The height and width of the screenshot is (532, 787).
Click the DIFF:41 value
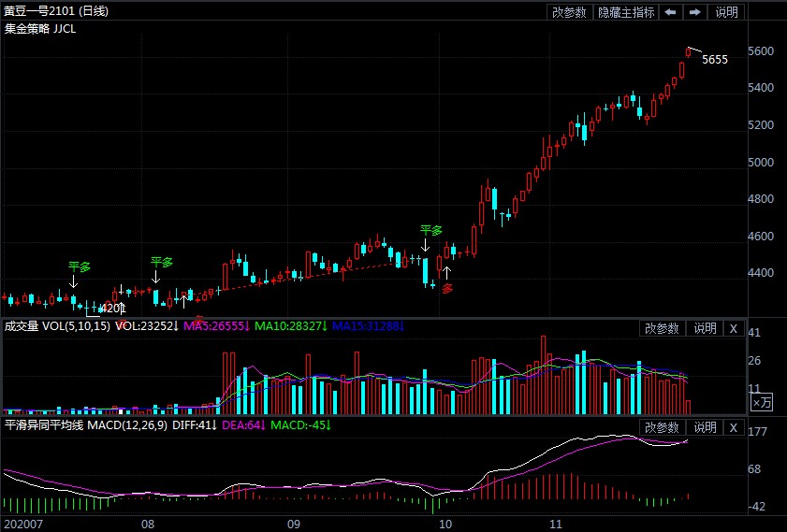(x=195, y=425)
